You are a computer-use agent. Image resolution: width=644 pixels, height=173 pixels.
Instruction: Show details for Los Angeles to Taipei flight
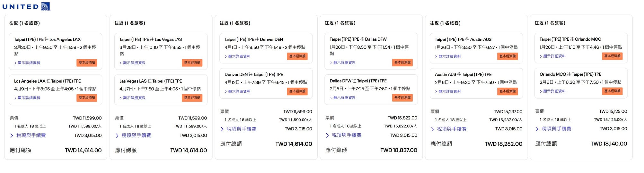click(29, 98)
